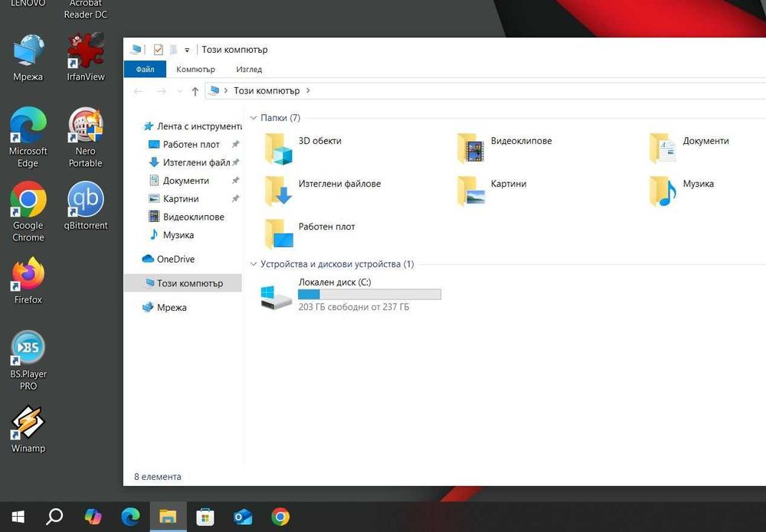The image size is (766, 532).
Task: Select the Документи folder in main pane
Action: (689, 149)
